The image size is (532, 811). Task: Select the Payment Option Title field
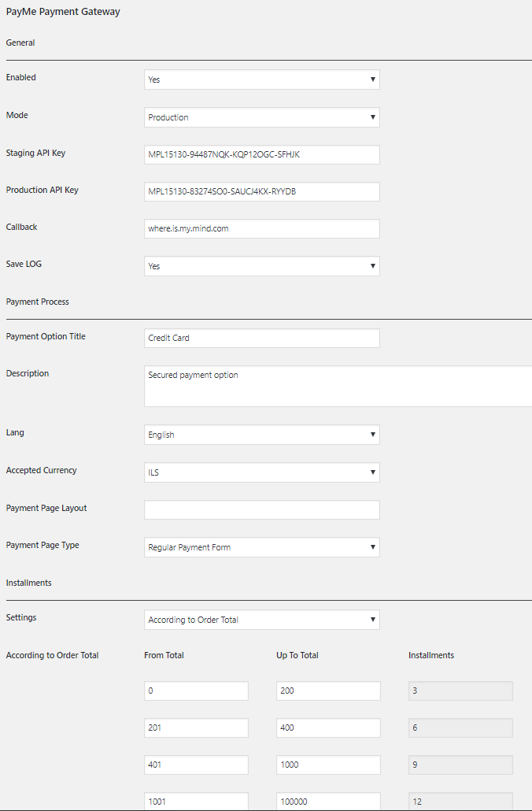coord(261,338)
